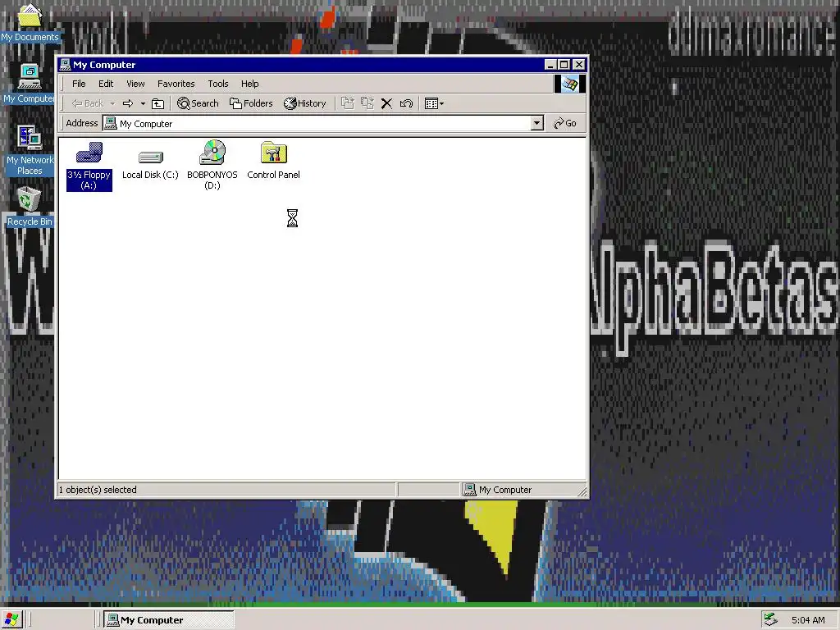The height and width of the screenshot is (630, 840).
Task: Click the Forward arrow toolbar button
Action: point(127,103)
